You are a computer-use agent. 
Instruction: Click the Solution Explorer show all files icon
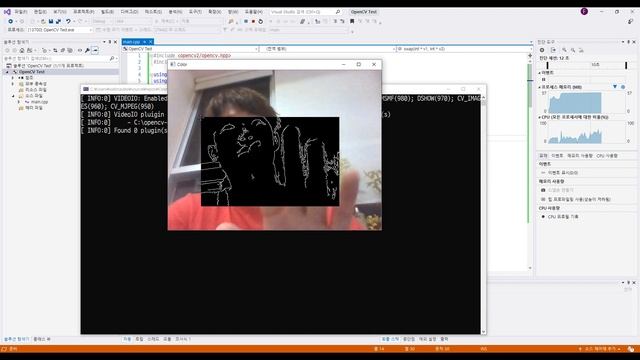[x=70, y=50]
